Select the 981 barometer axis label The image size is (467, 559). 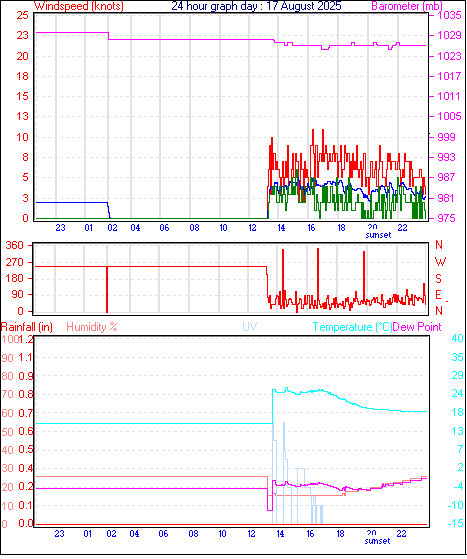tap(446, 198)
